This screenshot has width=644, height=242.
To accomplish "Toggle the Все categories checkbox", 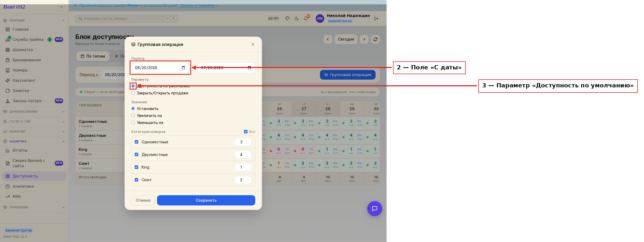I will [246, 132].
